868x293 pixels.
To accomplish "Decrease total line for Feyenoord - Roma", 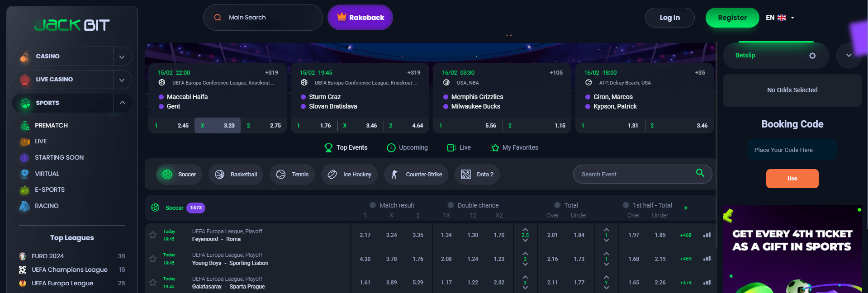I will tap(525, 241).
